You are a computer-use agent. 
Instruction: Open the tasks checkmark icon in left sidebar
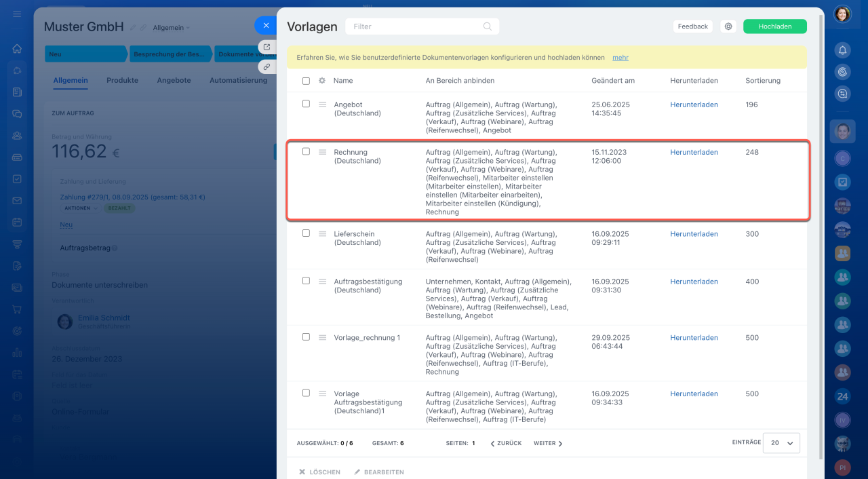tap(17, 179)
